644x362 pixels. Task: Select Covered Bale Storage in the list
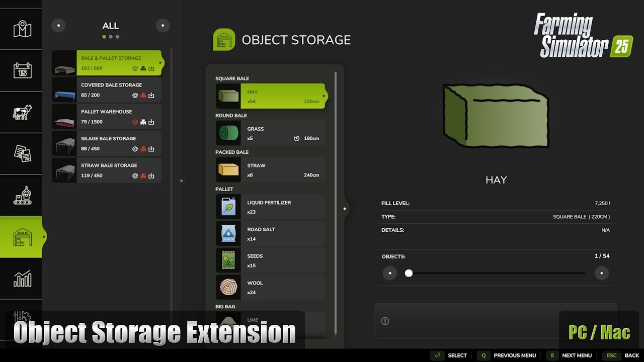click(x=107, y=90)
